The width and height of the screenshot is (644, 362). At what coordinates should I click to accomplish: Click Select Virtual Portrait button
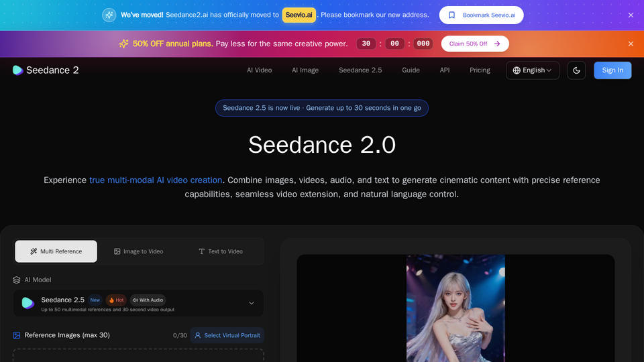227,335
